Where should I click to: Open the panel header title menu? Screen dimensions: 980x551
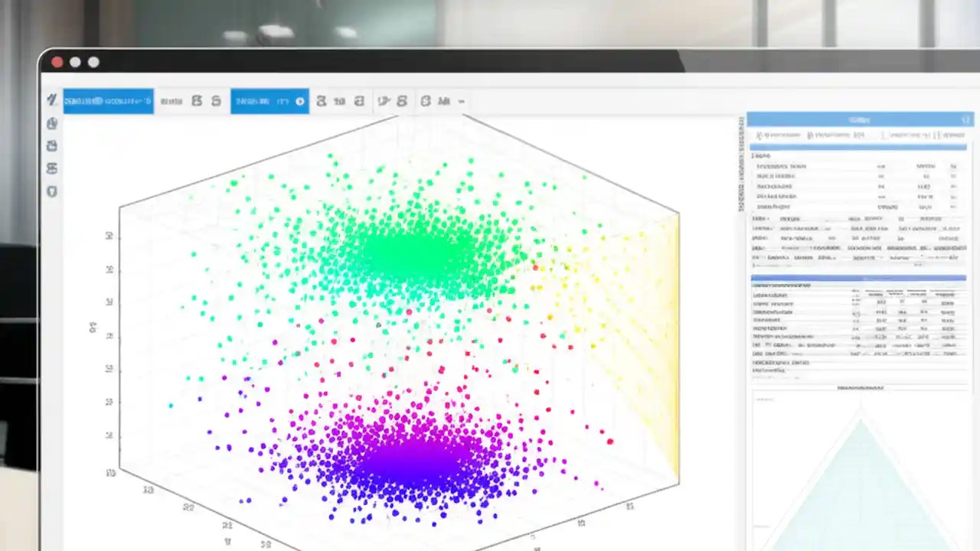point(859,119)
